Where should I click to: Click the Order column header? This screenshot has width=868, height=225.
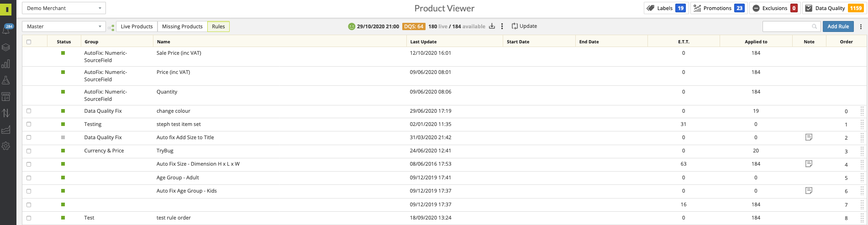(x=846, y=42)
